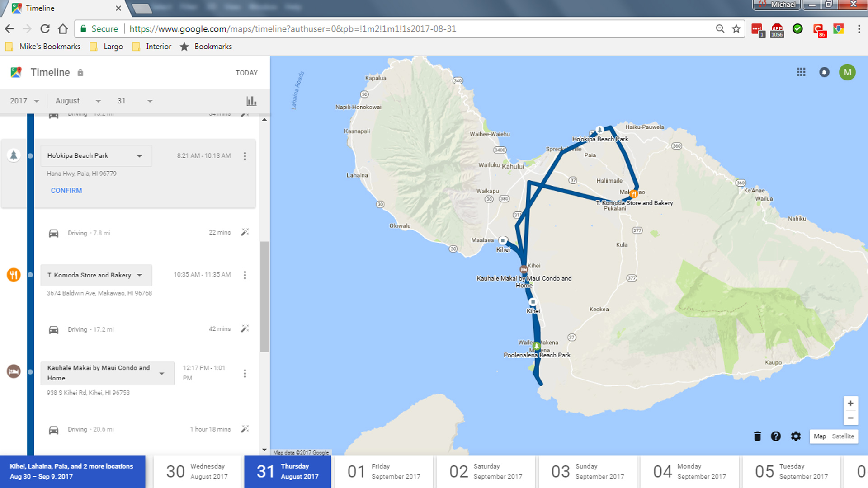The image size is (868, 488).
Task: Bookmark this page with star icon
Action: tap(736, 29)
